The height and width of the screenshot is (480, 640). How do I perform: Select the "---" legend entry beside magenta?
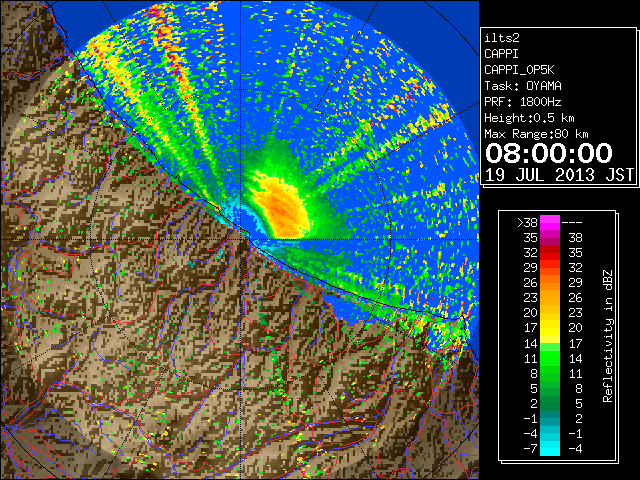572,223
